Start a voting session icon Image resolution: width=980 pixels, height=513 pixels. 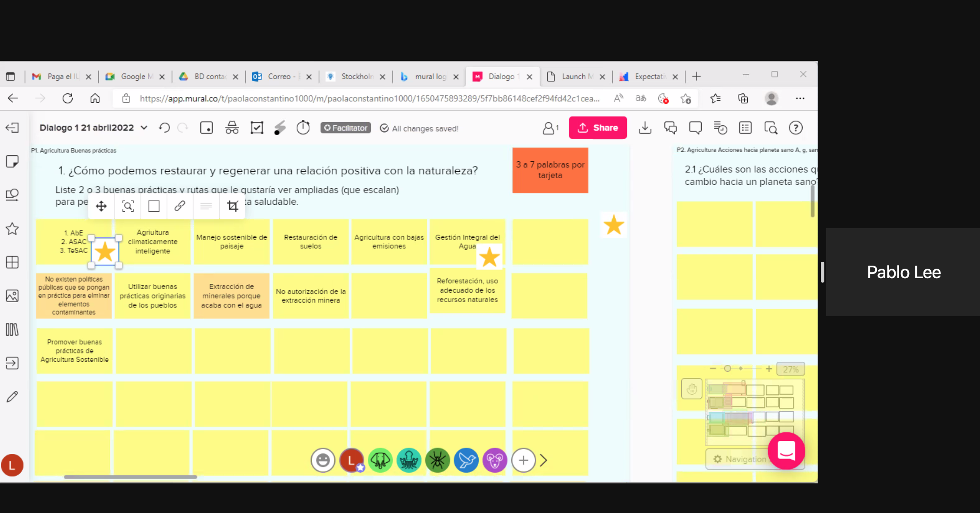click(257, 128)
